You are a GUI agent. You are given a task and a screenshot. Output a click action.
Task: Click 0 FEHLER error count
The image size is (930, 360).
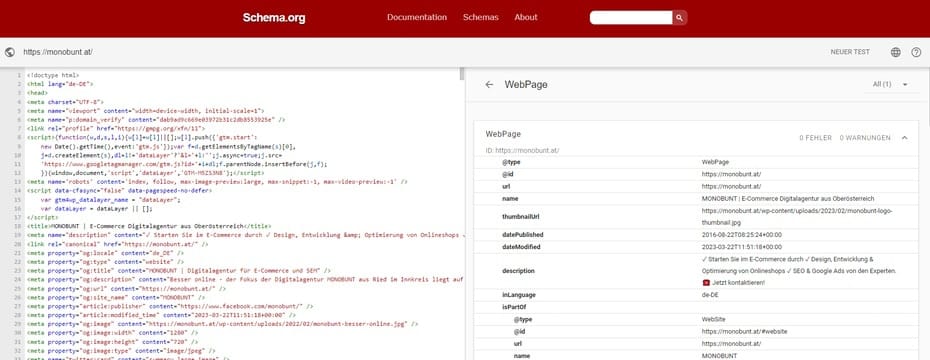tap(816, 138)
